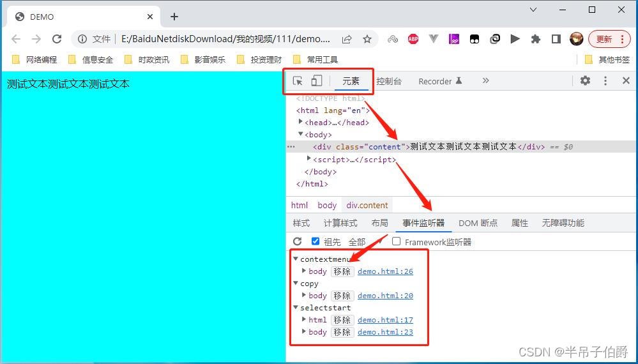Show more DevTools tabs with double chevron

[x=485, y=80]
